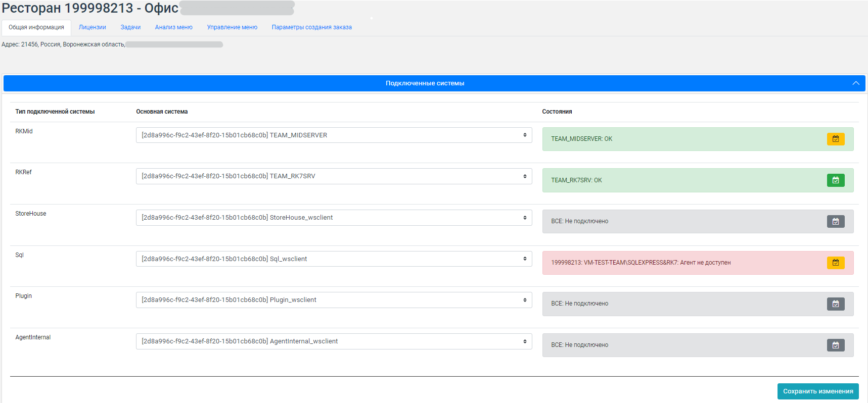Click gray calendar icon in Plugin status row
This screenshot has width=868, height=403.
click(x=835, y=304)
